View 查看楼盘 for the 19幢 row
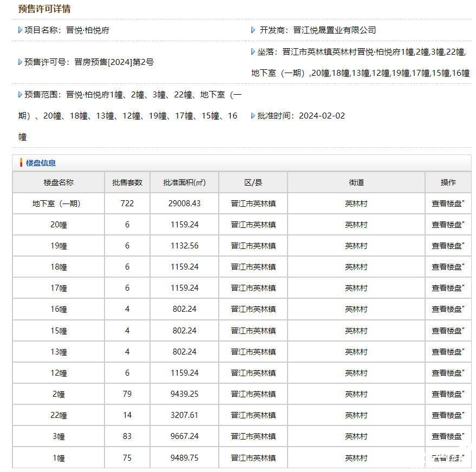This screenshot has height=472, width=476. tap(447, 246)
